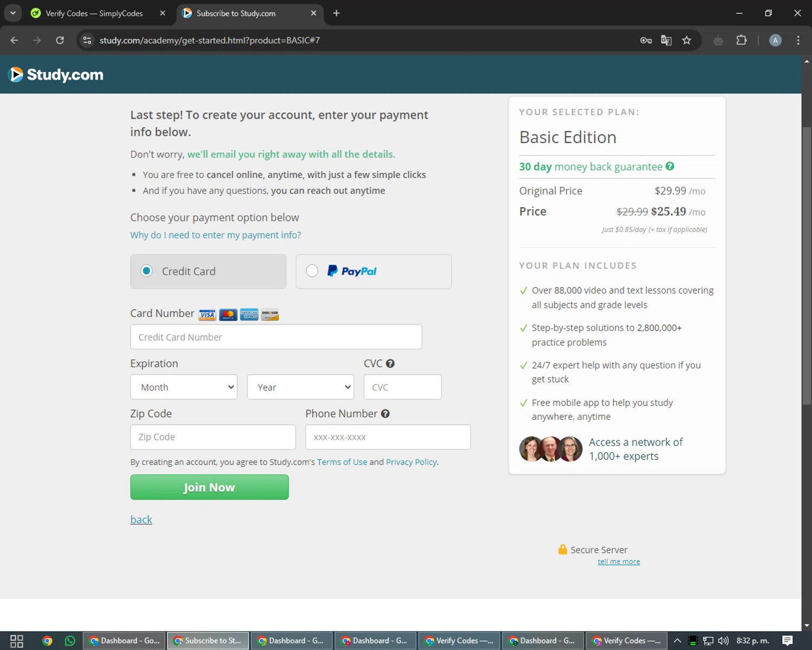Click the Mastercard icon
This screenshot has width=812, height=650.
228,315
